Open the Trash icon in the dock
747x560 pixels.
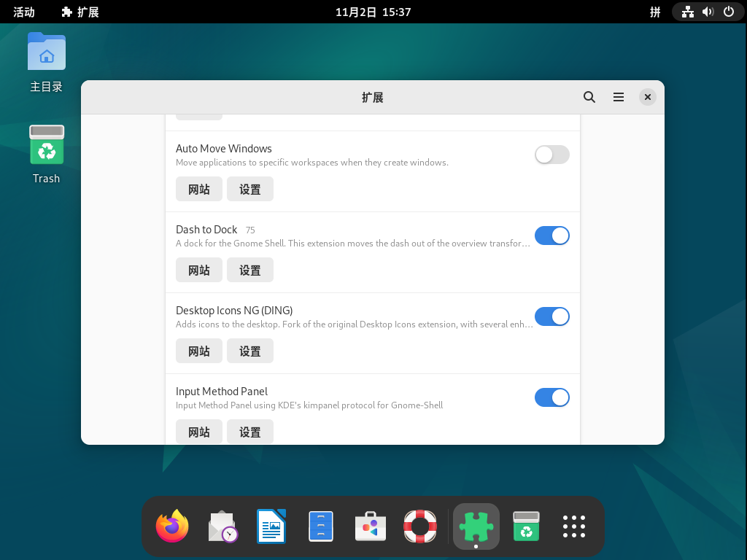(x=526, y=526)
